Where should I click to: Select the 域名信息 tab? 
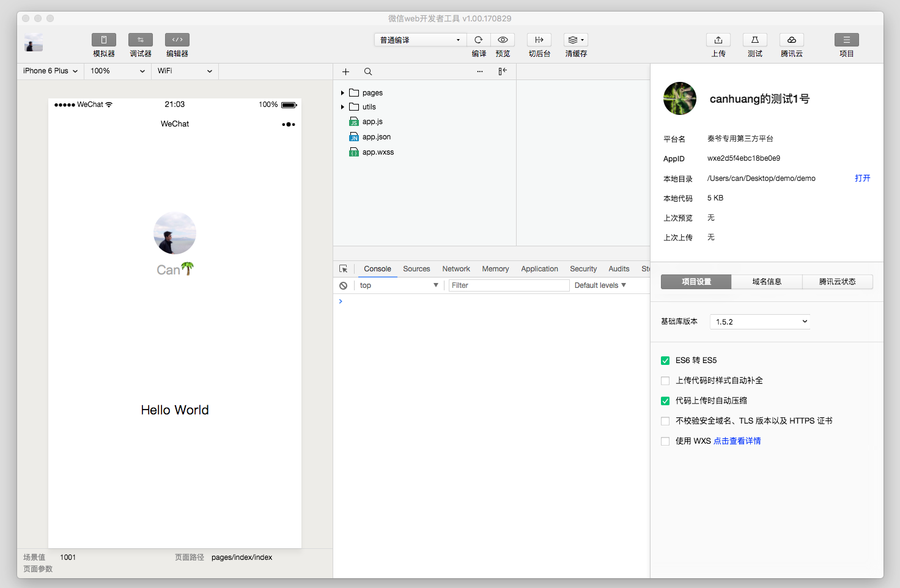[767, 282]
